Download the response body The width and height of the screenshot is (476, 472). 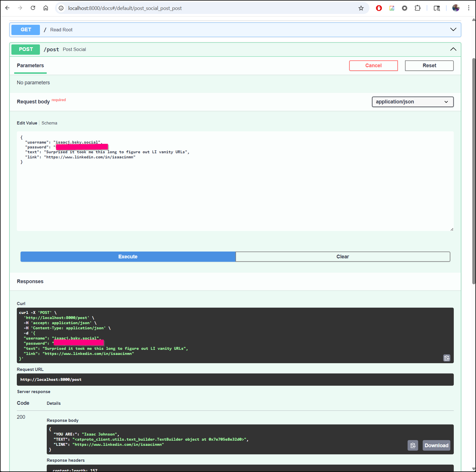tap(436, 446)
